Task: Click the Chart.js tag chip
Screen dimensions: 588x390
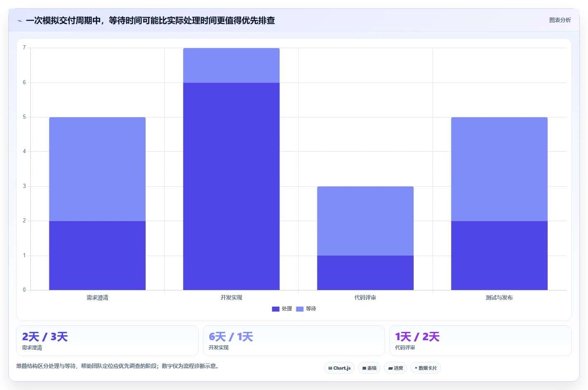Action: 339,368
